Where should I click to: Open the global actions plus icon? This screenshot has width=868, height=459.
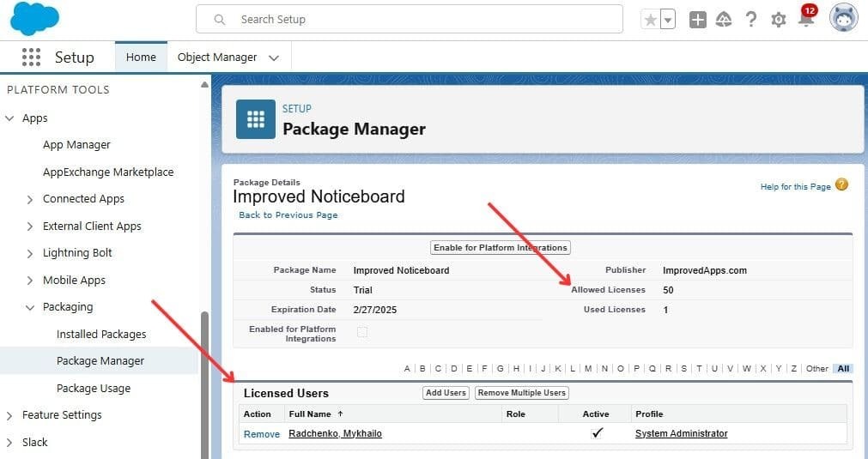[697, 20]
